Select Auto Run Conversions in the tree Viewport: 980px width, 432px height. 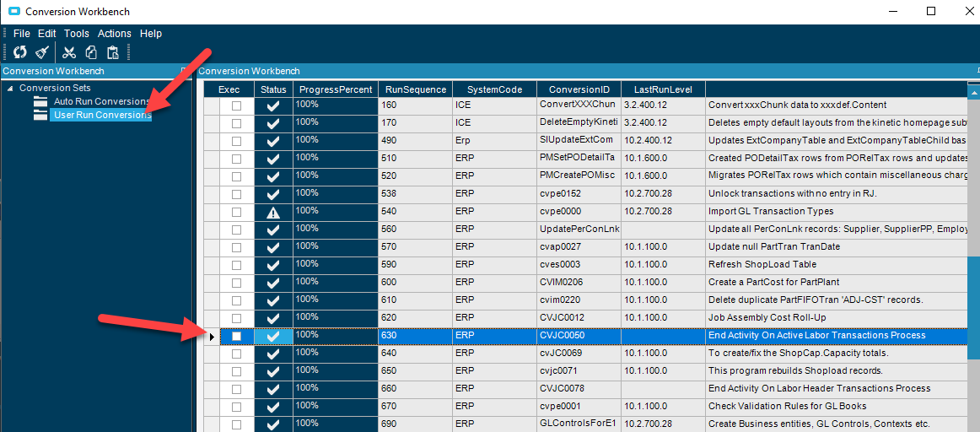pyautogui.click(x=102, y=101)
